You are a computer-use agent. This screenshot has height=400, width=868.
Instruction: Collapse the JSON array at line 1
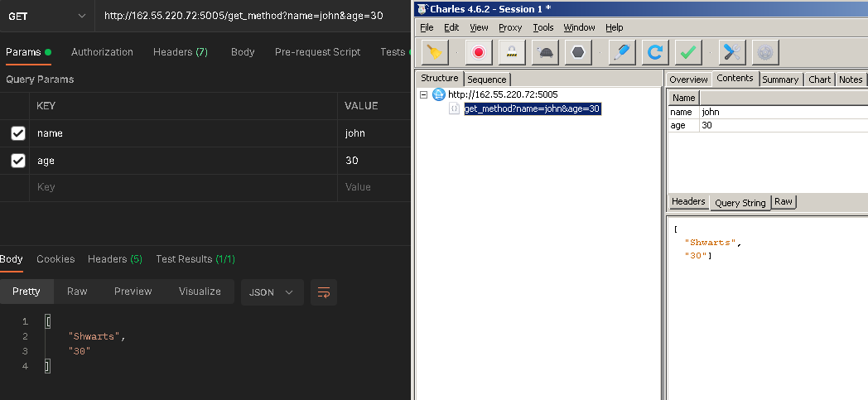(48, 321)
